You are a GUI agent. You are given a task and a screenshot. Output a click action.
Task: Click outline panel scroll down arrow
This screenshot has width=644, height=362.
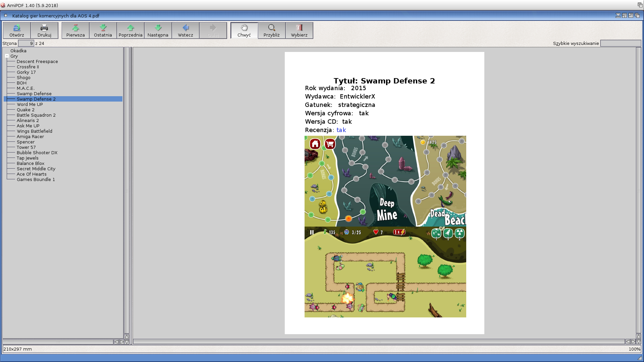click(127, 342)
